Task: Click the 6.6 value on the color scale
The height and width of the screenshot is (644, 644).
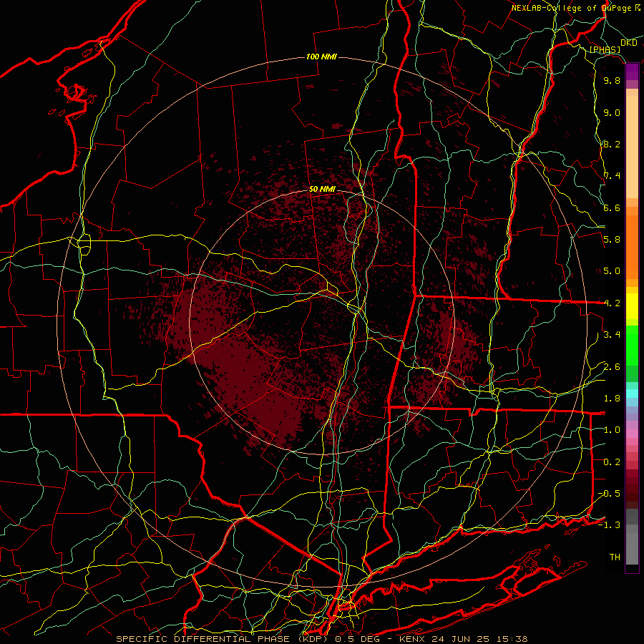Action: (612, 208)
